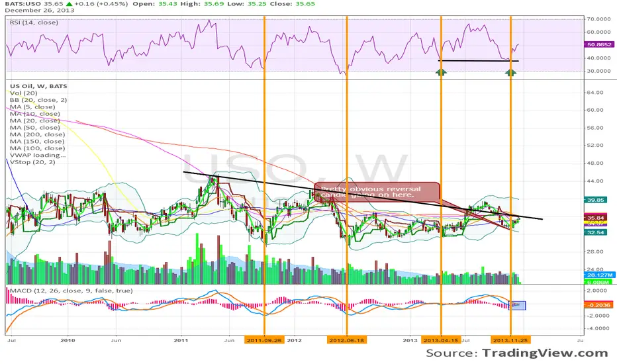Select the MA (50, close) indicator label
This screenshot has height=364, width=617.
[34, 128]
